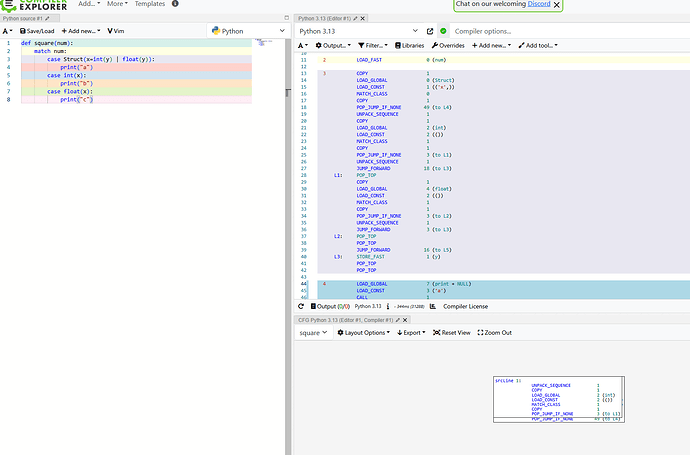Click the 'Python 3.13' label in the status bar
690x455 pixels.
point(368,306)
